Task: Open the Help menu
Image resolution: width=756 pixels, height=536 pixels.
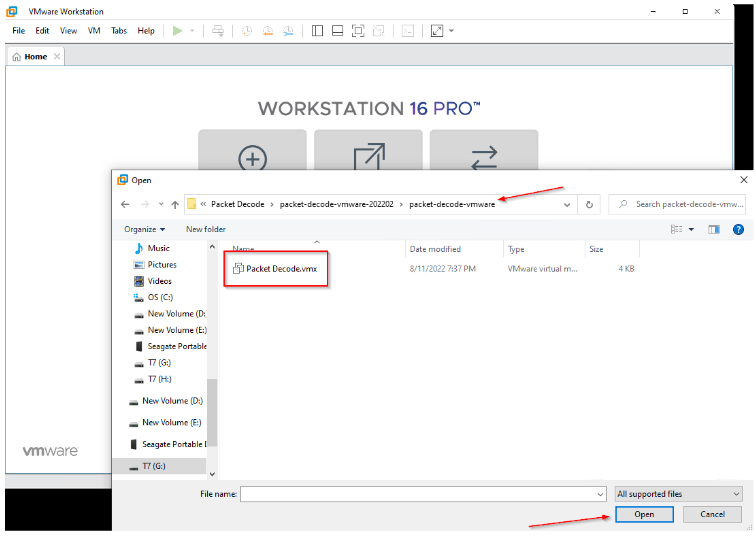Action: tap(146, 31)
